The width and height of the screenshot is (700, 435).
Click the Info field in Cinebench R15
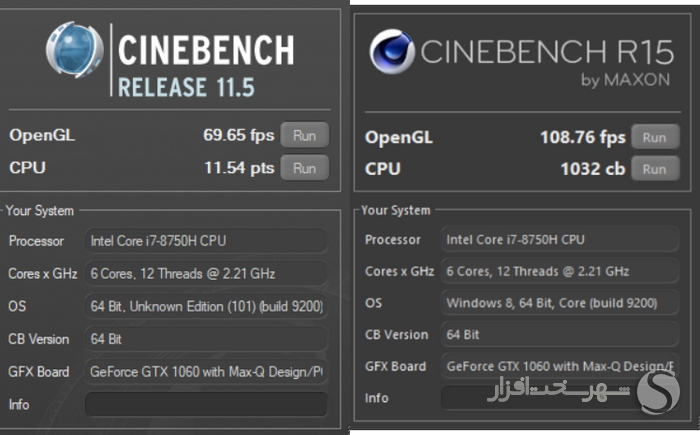pyautogui.click(x=560, y=397)
